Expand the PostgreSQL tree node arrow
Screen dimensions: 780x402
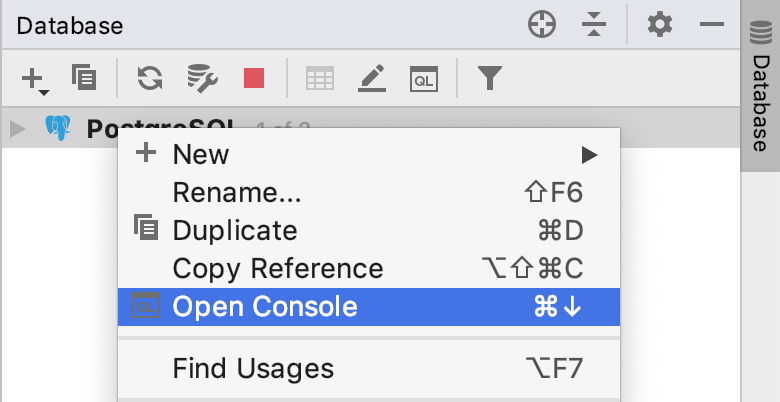17,129
